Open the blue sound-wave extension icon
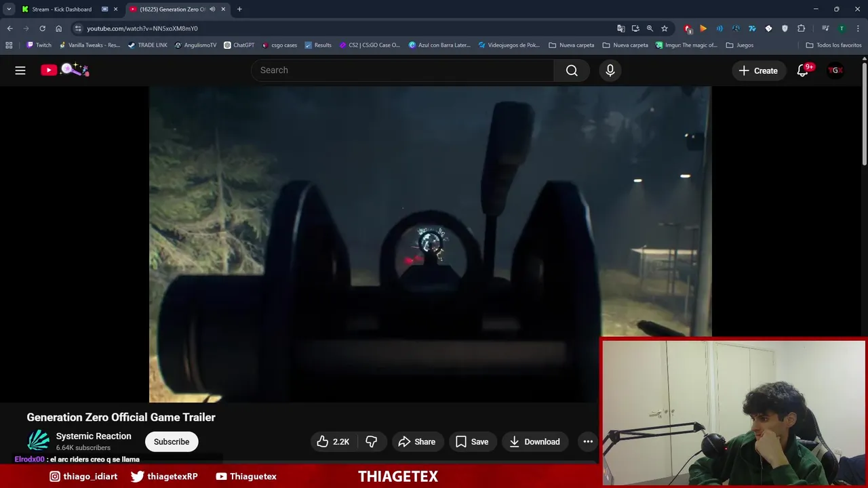The width and height of the screenshot is (868, 488). click(x=719, y=28)
